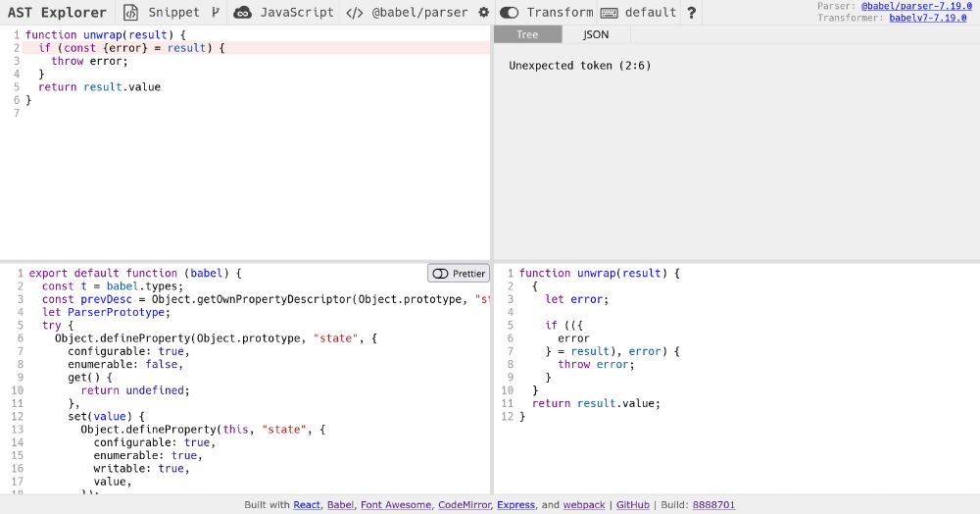Click line 'writable: true,'

[142, 468]
